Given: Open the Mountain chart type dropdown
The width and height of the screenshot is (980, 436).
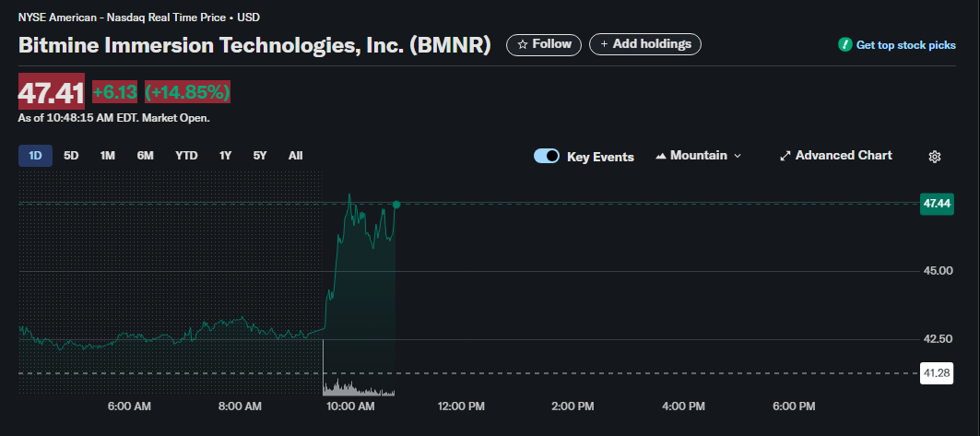Looking at the screenshot, I should (698, 156).
